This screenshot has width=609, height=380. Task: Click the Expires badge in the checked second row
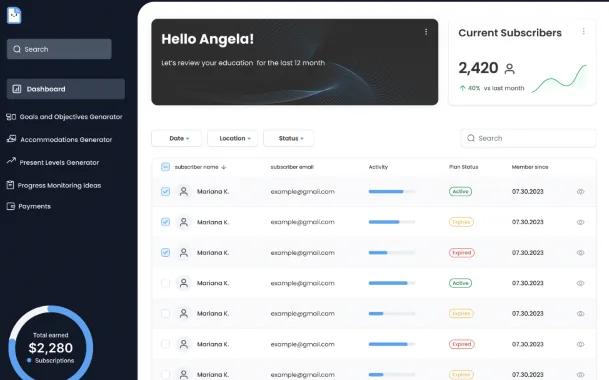(x=461, y=222)
